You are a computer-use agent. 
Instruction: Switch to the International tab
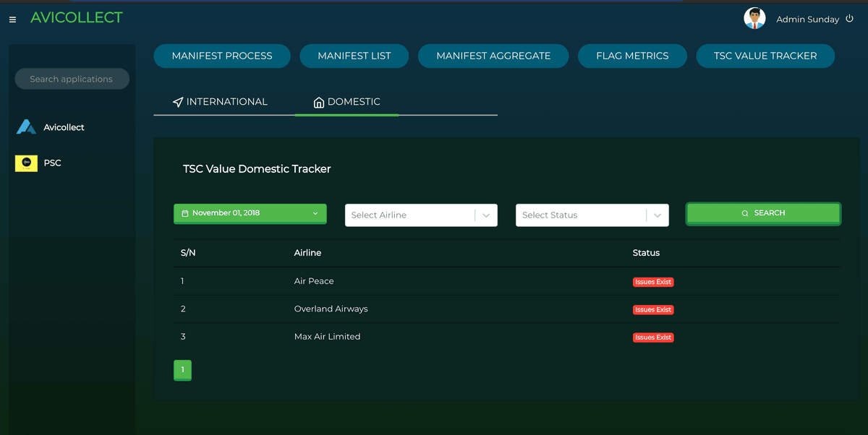[220, 102]
